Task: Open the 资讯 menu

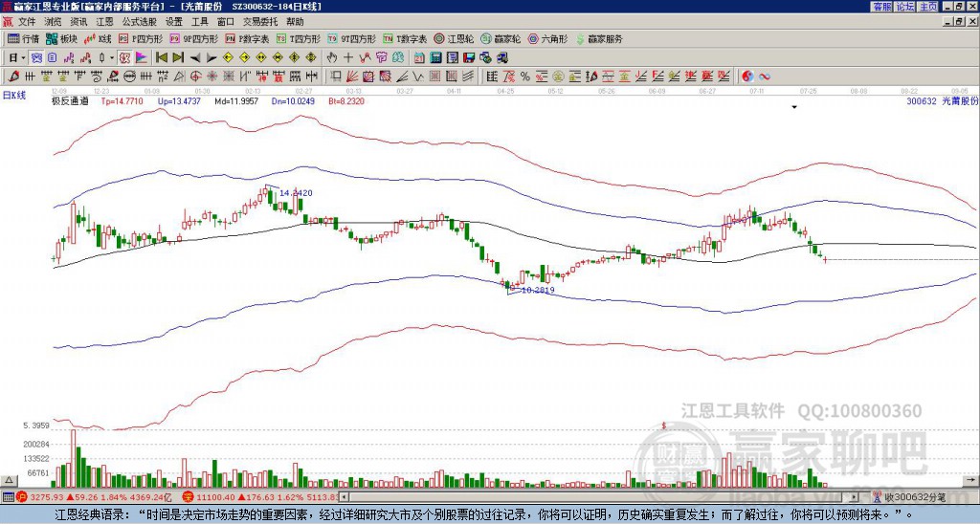Action: (x=78, y=22)
